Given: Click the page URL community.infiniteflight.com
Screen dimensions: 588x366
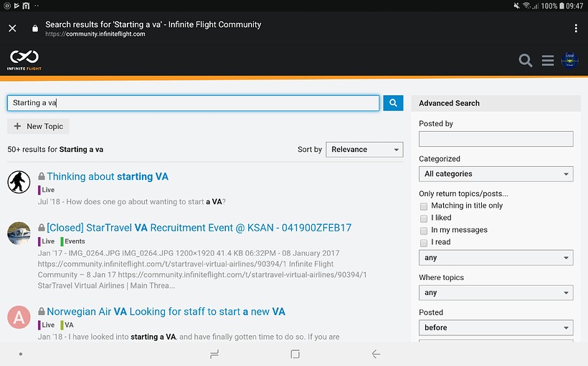Looking at the screenshot, I should pyautogui.click(x=95, y=34).
